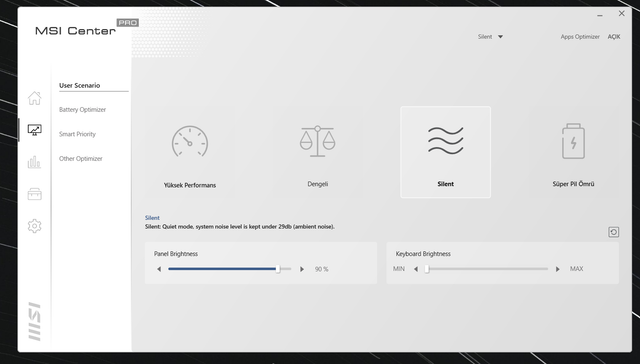Click the MSI Center PRO logo

[x=87, y=28]
